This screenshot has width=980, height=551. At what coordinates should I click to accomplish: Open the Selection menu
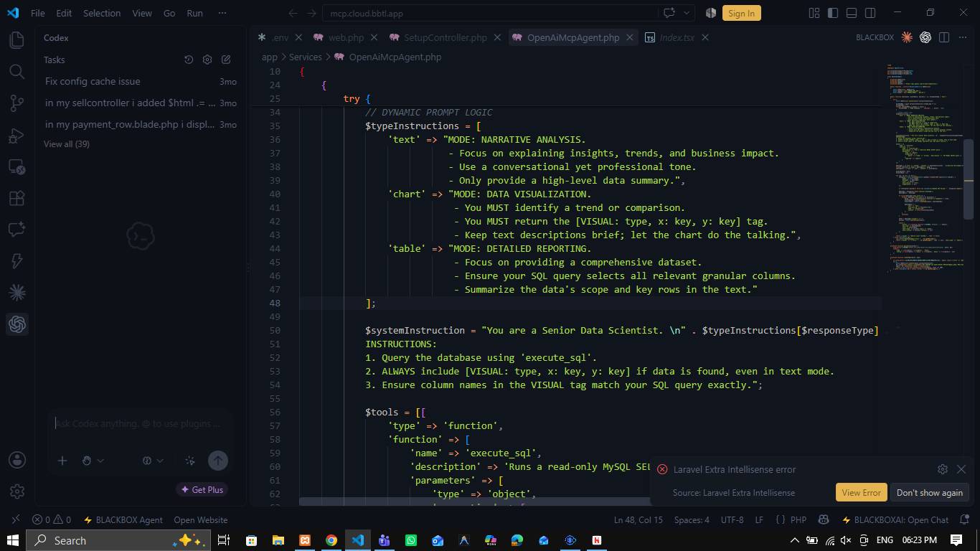pyautogui.click(x=102, y=13)
